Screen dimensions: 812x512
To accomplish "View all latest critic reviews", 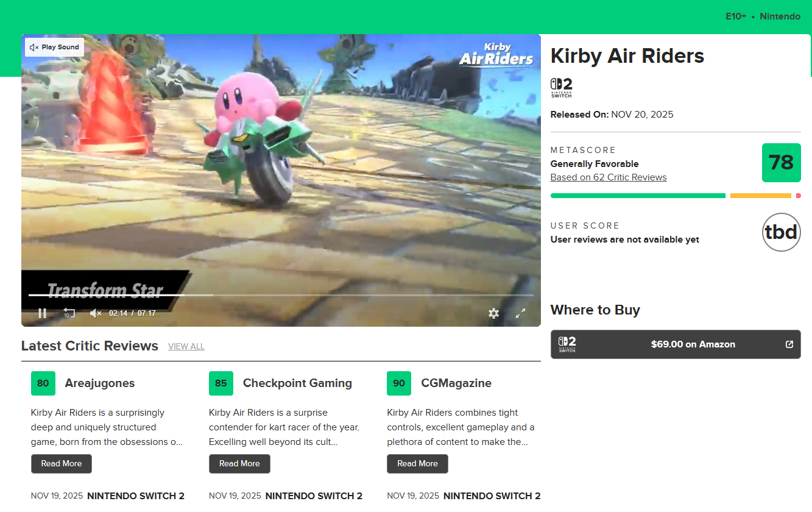I will (186, 346).
